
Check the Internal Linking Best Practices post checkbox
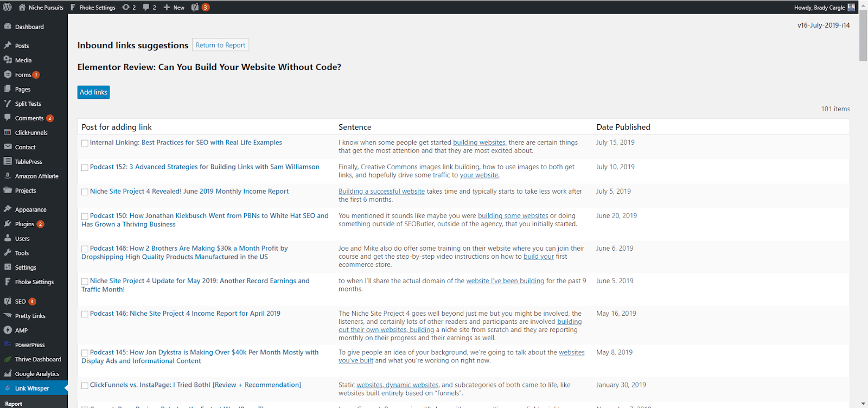click(x=85, y=143)
